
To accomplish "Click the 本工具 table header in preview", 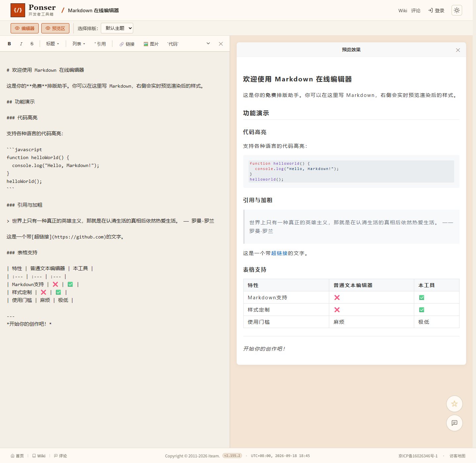I will (437, 285).
